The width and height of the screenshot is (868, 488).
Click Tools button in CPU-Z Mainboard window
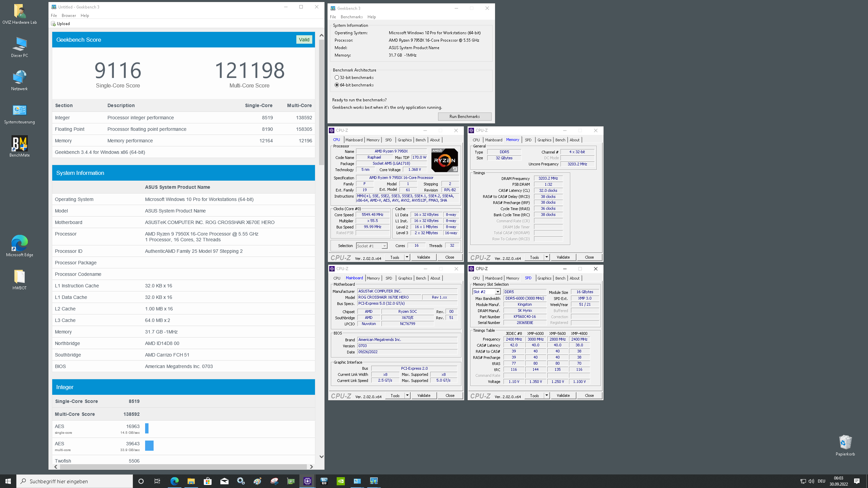395,395
